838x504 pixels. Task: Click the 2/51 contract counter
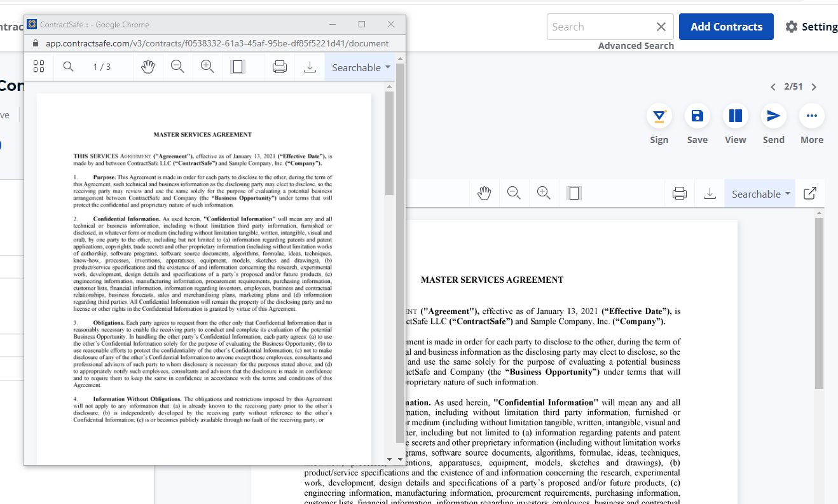point(793,87)
